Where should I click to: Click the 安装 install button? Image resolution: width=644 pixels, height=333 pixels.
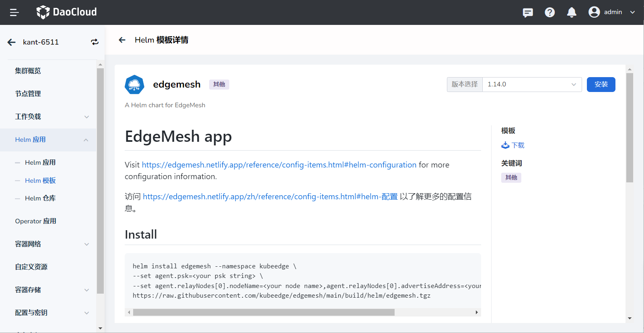(601, 84)
